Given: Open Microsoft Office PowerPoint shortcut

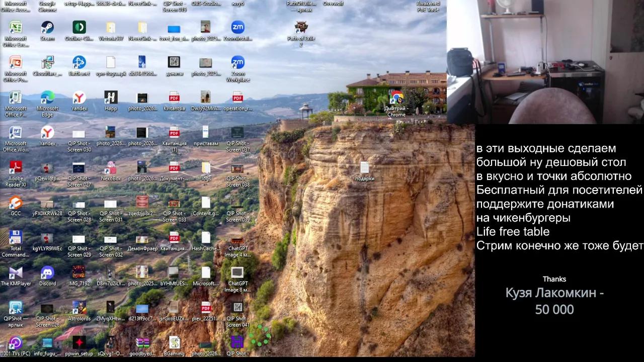Looking at the screenshot, I should 16,69.
